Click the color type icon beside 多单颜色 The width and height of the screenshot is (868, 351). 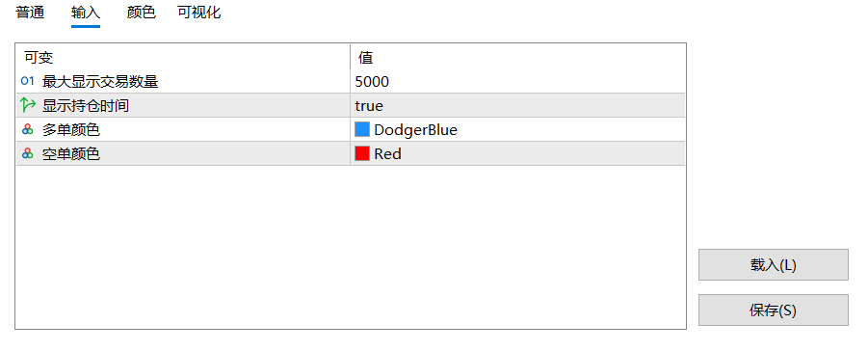click(27, 130)
